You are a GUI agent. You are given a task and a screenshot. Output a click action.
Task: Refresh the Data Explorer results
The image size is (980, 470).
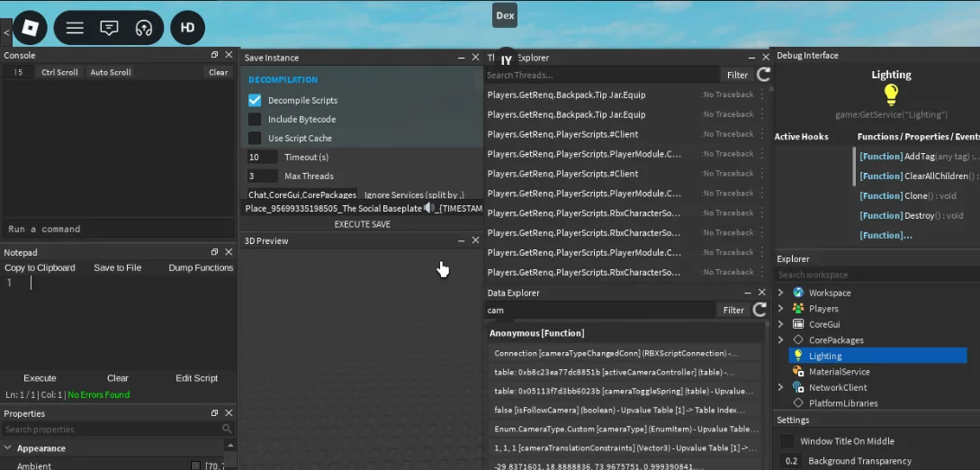pyautogui.click(x=760, y=310)
